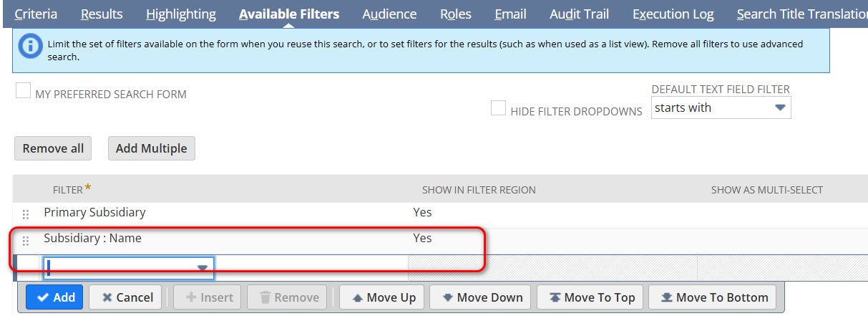Open the Highlighting tab
Viewport: 868px width, 316px height.
pos(180,14)
